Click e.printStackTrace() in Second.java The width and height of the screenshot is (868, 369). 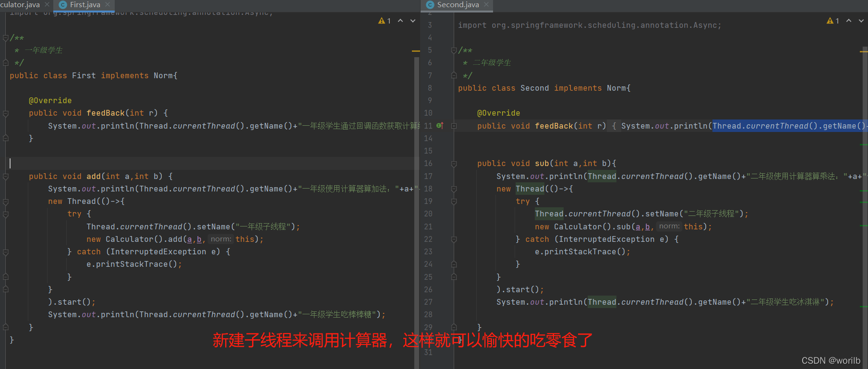pos(582,252)
